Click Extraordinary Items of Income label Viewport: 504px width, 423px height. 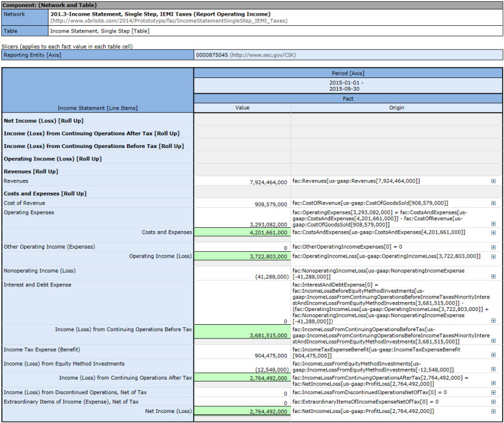[x=71, y=402]
